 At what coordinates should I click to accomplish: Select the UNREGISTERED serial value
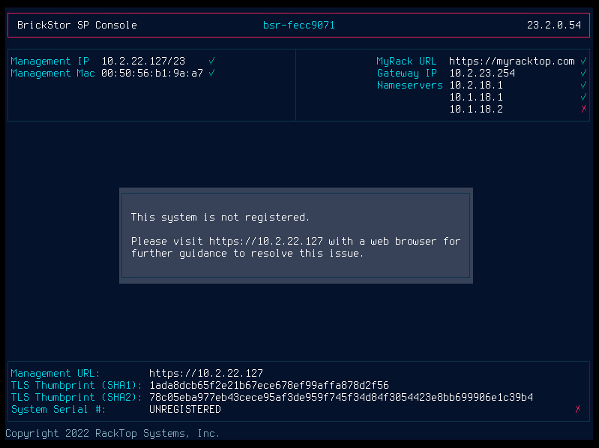pyautogui.click(x=185, y=409)
